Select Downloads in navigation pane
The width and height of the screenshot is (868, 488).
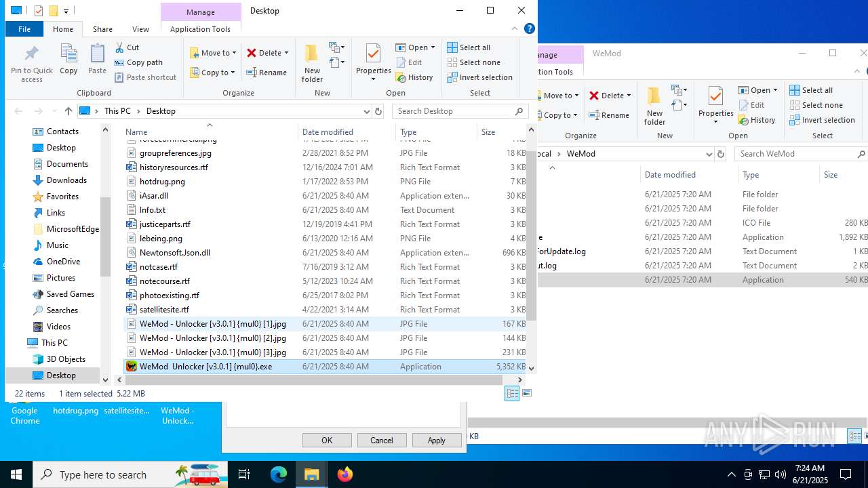(x=66, y=180)
